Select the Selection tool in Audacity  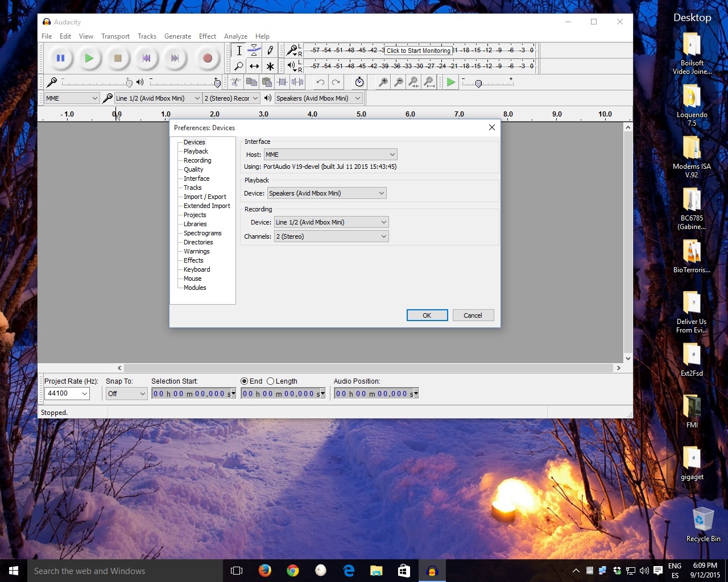click(239, 50)
